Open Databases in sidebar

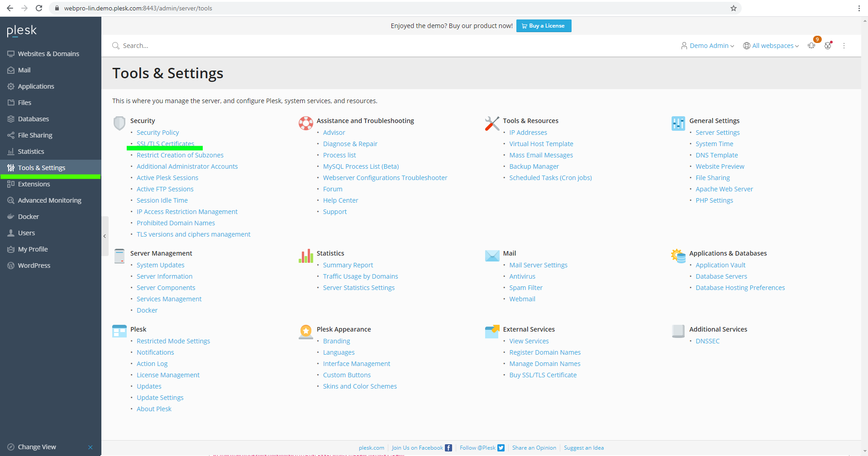(x=51, y=119)
